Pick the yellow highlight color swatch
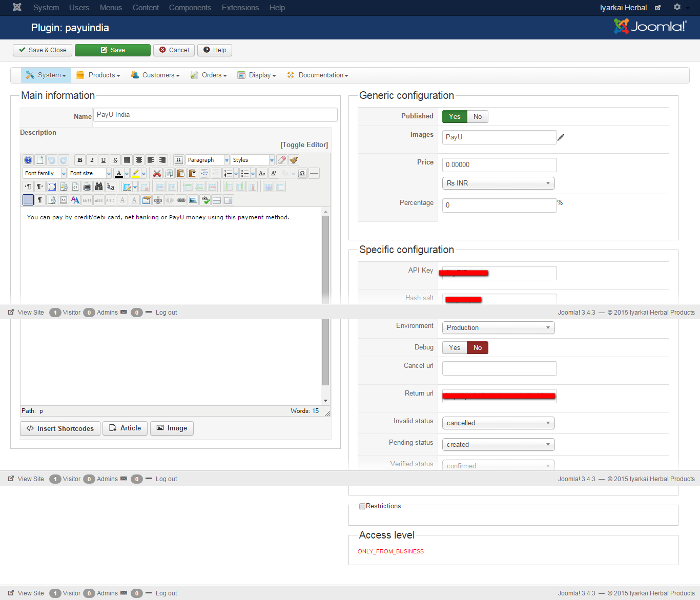 136,173
